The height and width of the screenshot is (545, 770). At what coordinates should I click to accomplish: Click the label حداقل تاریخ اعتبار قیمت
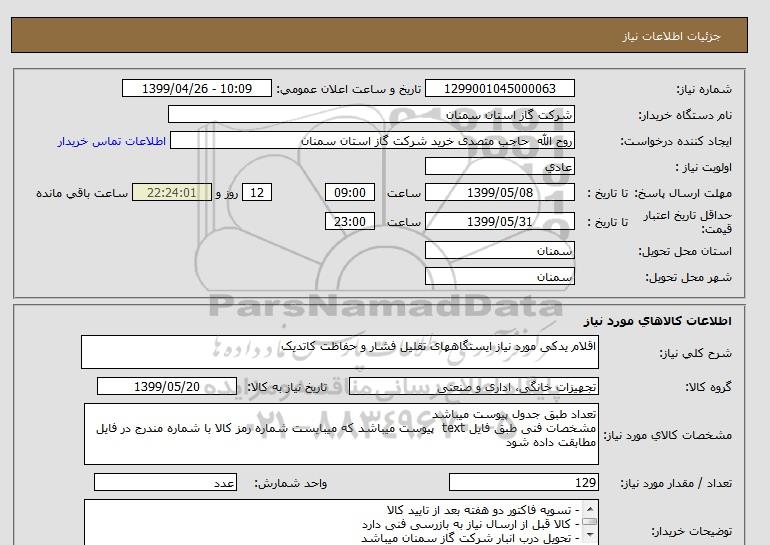[x=688, y=222]
